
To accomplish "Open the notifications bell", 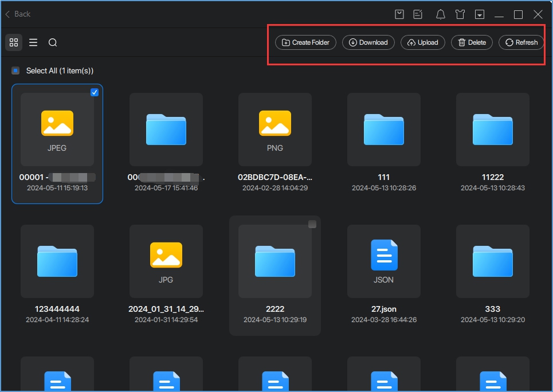I will (440, 14).
